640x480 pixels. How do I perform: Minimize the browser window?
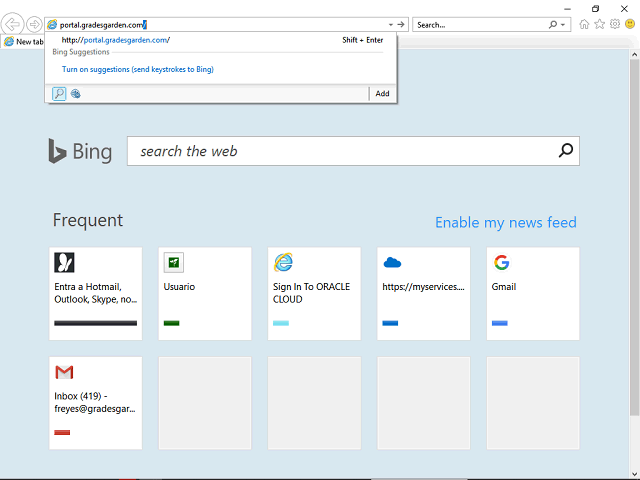coord(567,9)
